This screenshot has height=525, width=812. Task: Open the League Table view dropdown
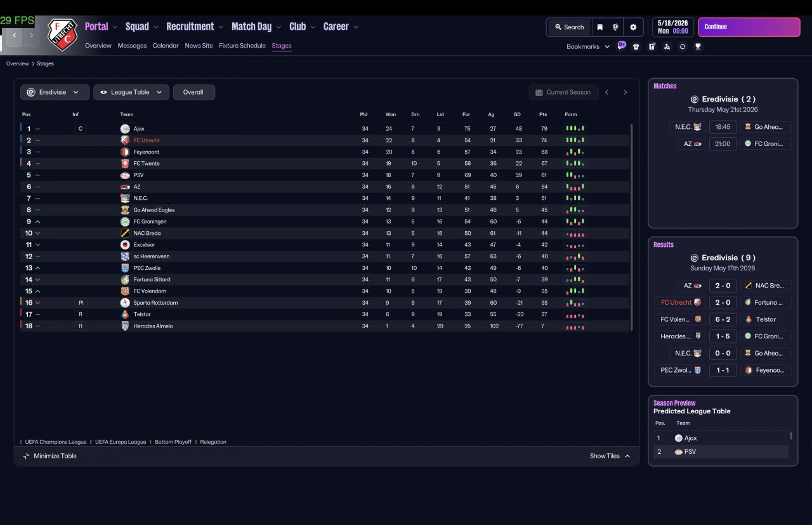point(131,92)
